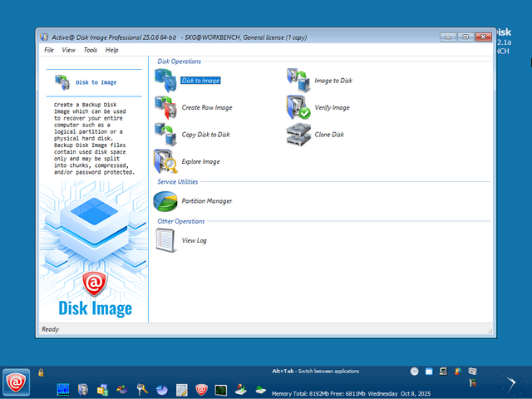
Task: Click the Explore Image magnifier icon
Action: 165,160
